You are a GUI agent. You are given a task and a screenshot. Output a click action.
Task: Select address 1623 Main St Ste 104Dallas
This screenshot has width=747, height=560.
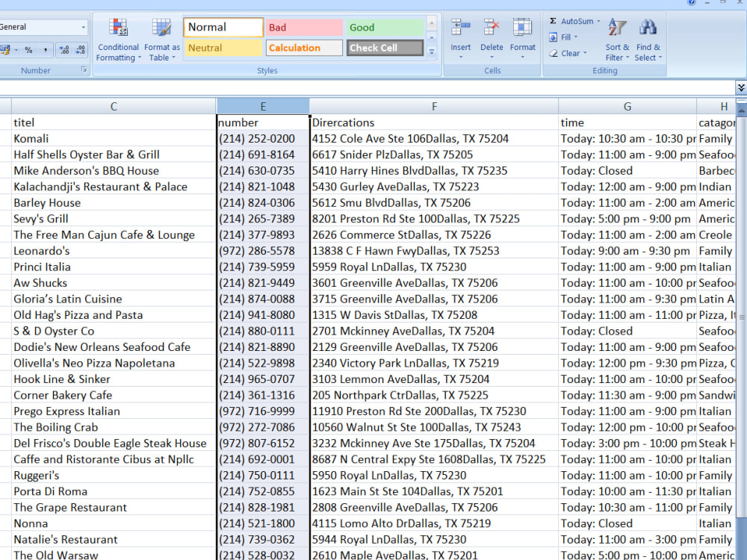point(434,491)
